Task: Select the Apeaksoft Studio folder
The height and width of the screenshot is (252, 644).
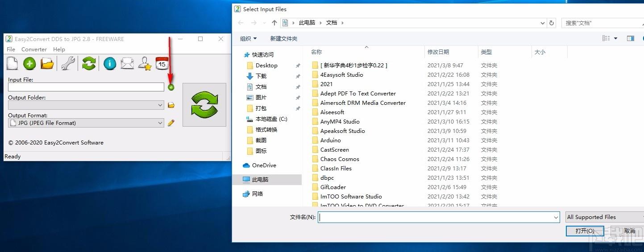Action: coord(343,131)
